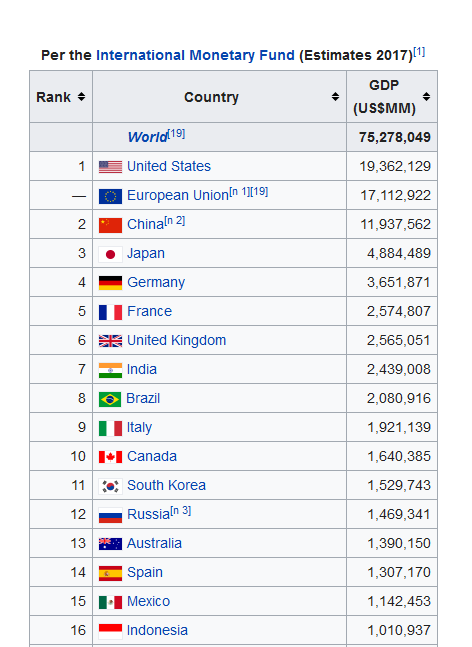Open note [n 3] beside Russia
Viewport: 472px width, 647px height.
click(181, 510)
